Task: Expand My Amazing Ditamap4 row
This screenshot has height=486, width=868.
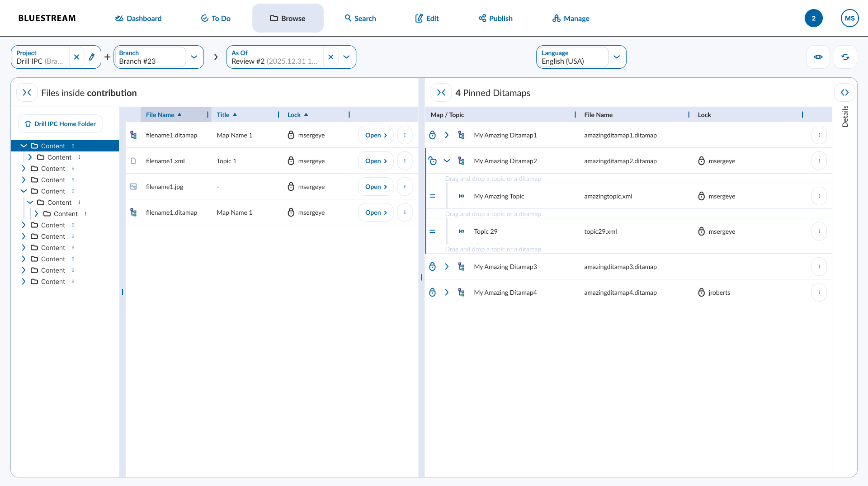Action: pyautogui.click(x=447, y=293)
